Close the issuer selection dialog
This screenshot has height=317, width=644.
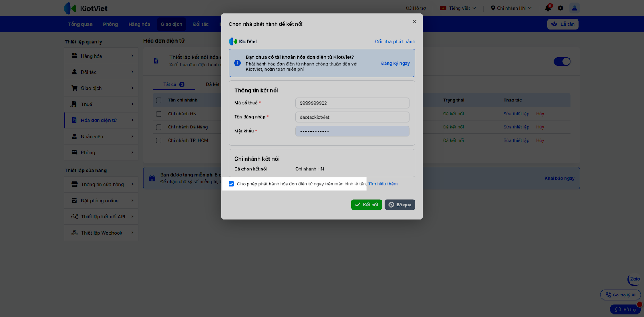tap(415, 22)
